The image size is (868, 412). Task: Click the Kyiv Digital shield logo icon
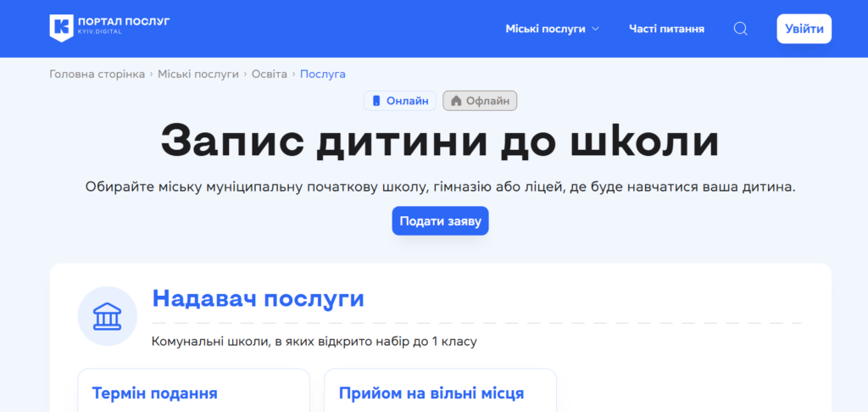click(61, 28)
